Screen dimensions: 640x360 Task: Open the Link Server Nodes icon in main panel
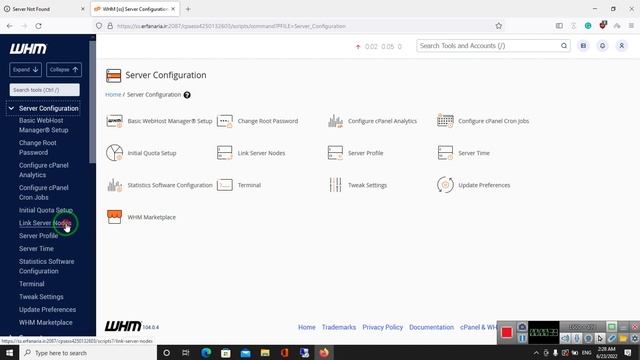pos(224,153)
